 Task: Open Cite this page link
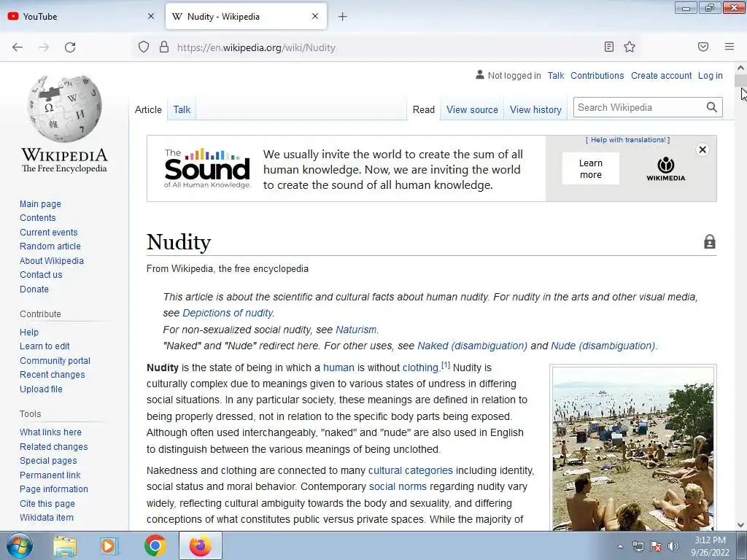tap(47, 503)
